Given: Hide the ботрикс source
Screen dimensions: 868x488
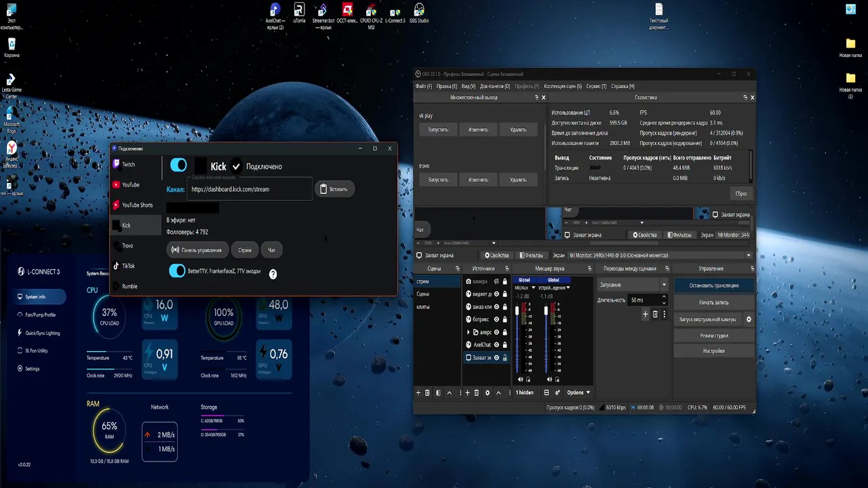Looking at the screenshot, I should click(496, 319).
